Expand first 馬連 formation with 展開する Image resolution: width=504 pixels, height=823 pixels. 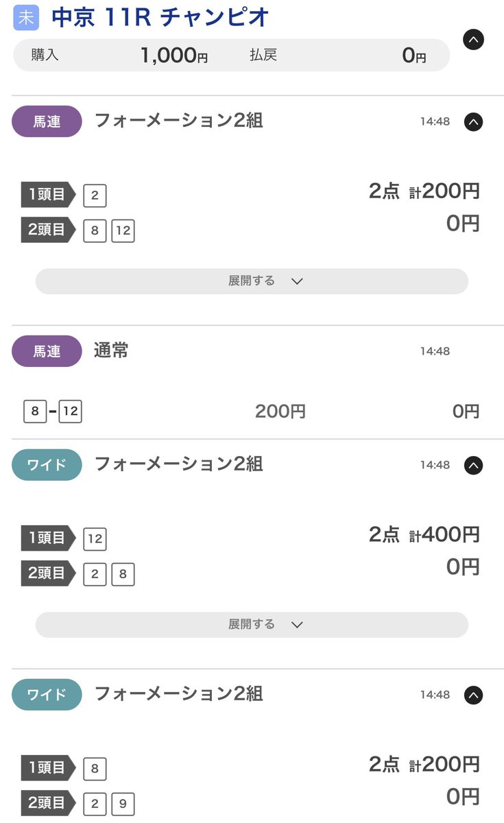[x=252, y=281]
